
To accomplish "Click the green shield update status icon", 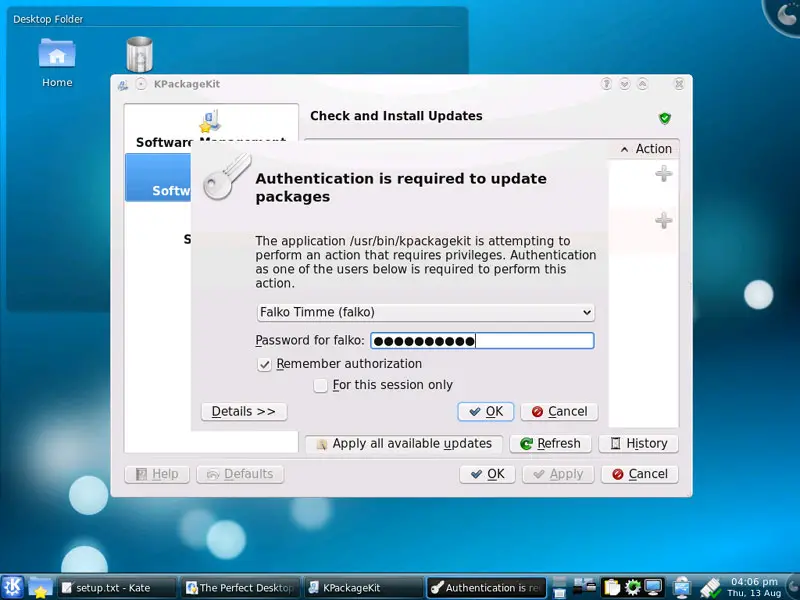I will tap(664, 118).
